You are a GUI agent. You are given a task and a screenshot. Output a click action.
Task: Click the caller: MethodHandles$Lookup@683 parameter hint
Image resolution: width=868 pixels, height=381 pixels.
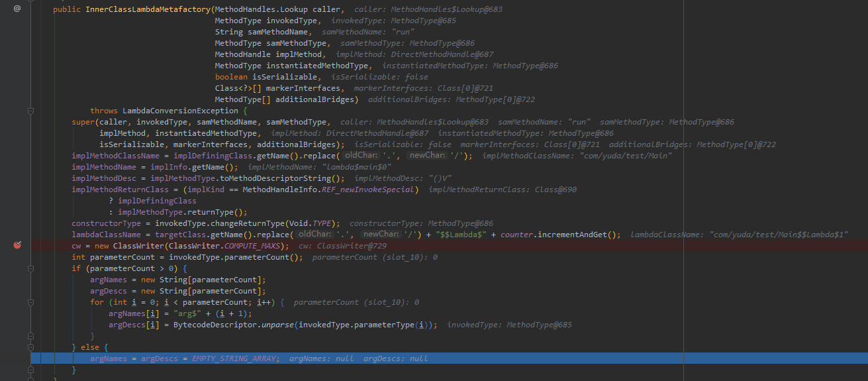[x=427, y=9]
